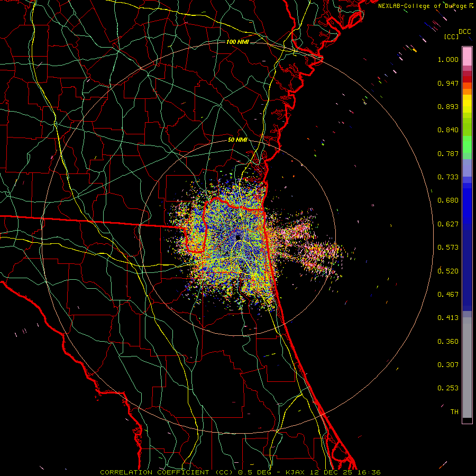476x476 pixels.
Task: Click the 0.787 scale label
Action: [448, 153]
